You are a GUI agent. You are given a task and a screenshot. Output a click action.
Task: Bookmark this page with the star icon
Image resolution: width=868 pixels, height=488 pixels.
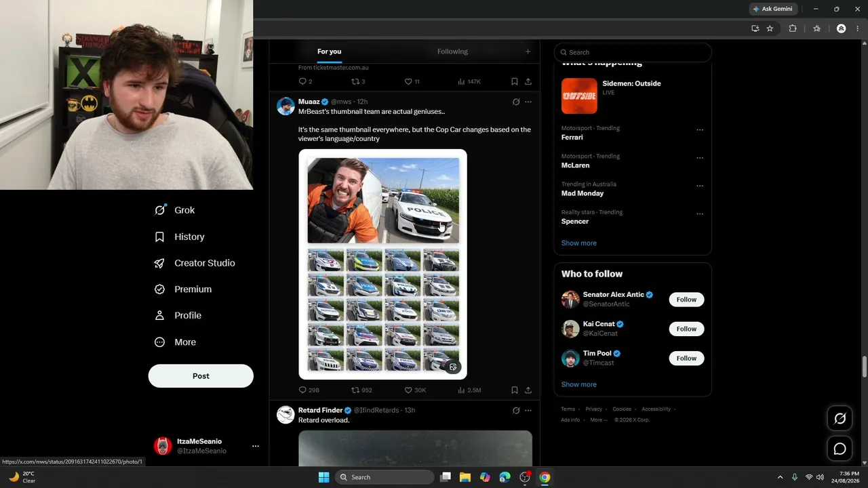(770, 28)
